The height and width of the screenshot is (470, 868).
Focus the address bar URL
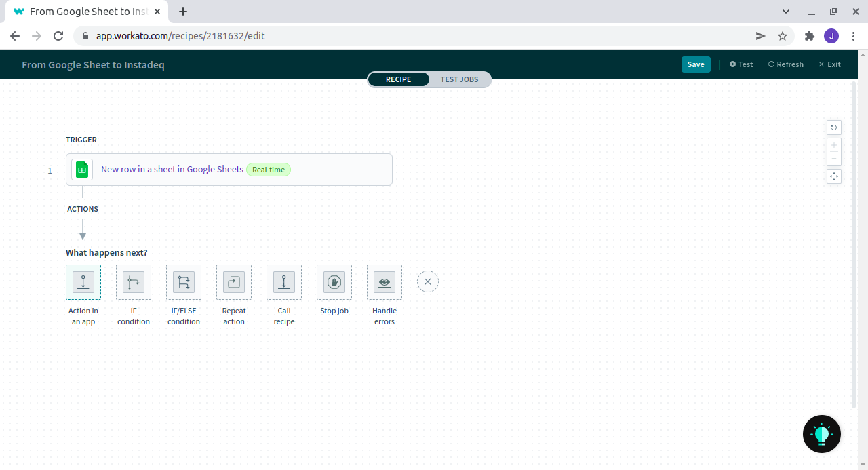tap(180, 36)
